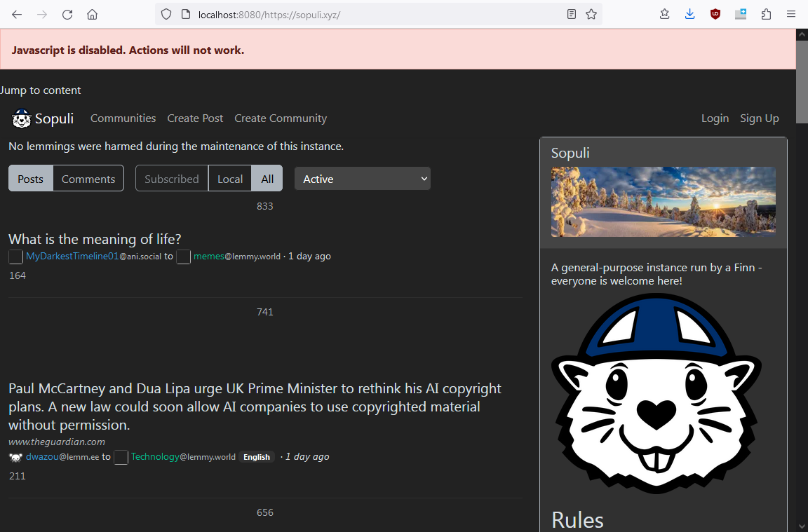The image size is (808, 532).
Task: Click the page vertical scrollbar thumb
Action: [802, 81]
